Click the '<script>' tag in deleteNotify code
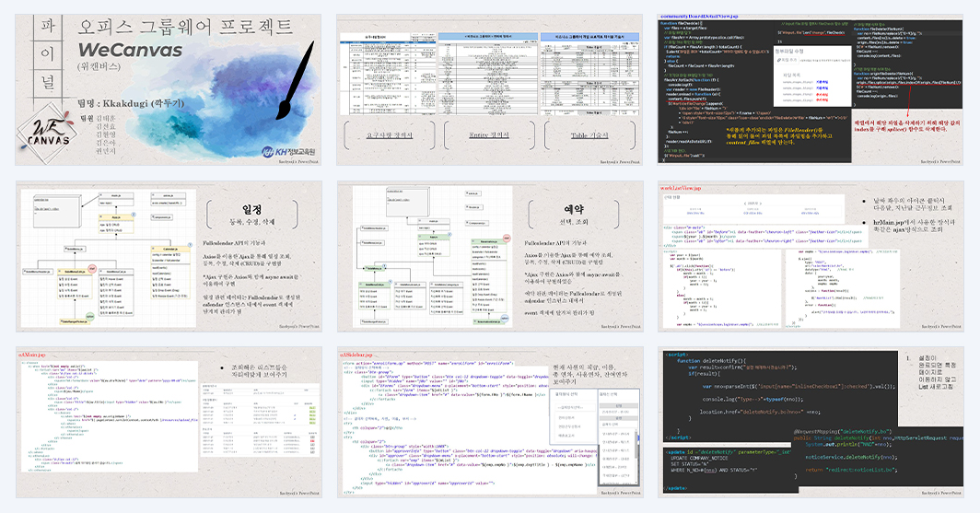The image size is (980, 513). (676, 355)
